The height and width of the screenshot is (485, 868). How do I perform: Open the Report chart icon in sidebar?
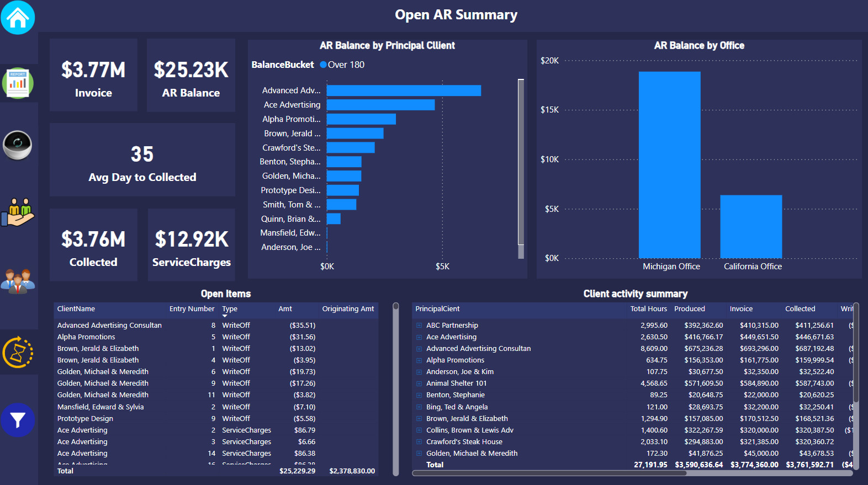(18, 83)
